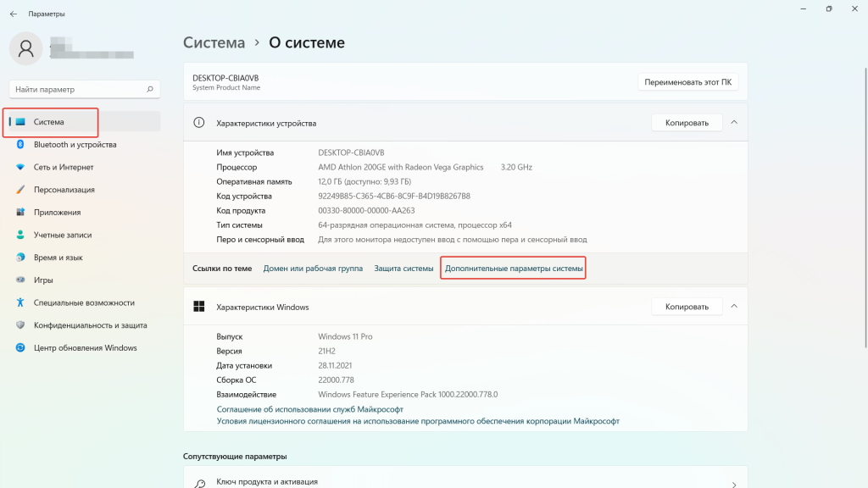Click the info icon beside Характеристики устройства
The image size is (868, 488).
[x=198, y=123]
